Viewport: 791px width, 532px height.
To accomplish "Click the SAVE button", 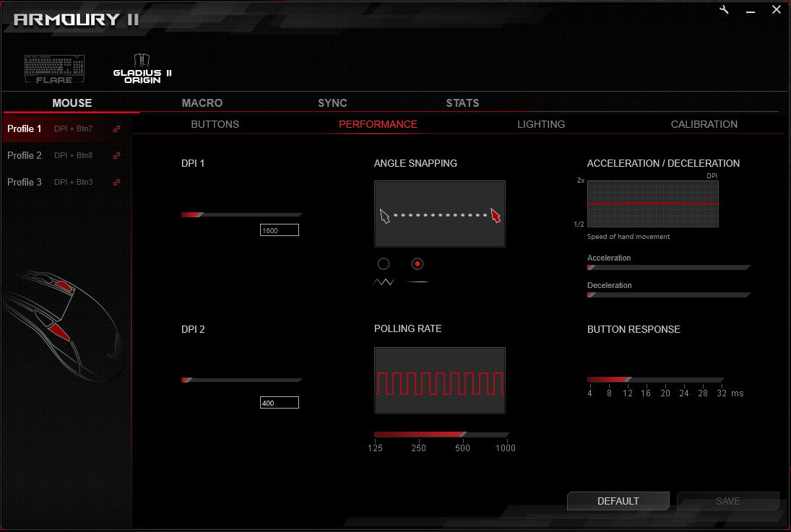I will point(728,501).
